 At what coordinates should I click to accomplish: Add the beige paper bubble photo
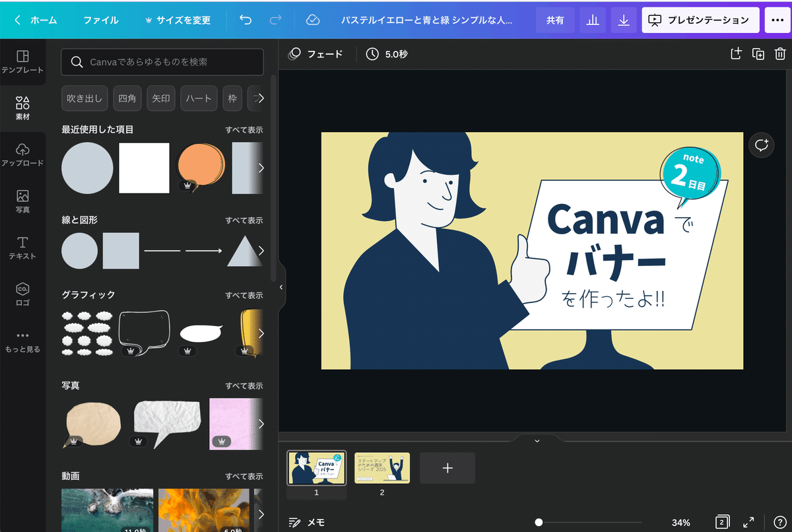[x=92, y=424]
